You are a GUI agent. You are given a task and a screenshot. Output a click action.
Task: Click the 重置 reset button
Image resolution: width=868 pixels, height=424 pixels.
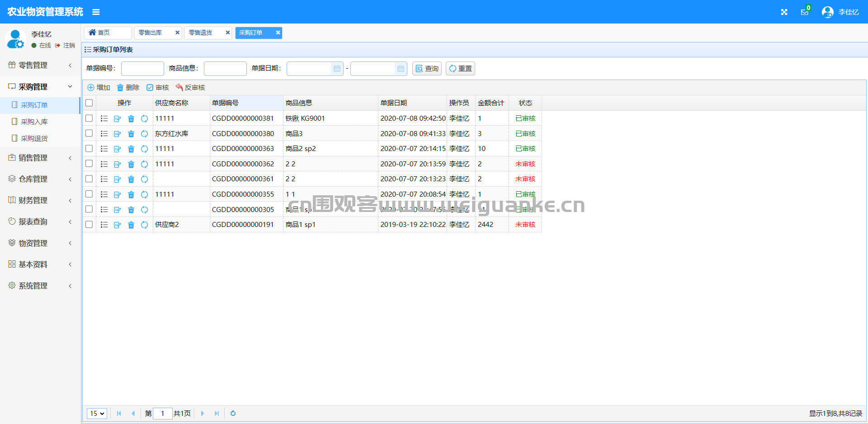tap(460, 69)
